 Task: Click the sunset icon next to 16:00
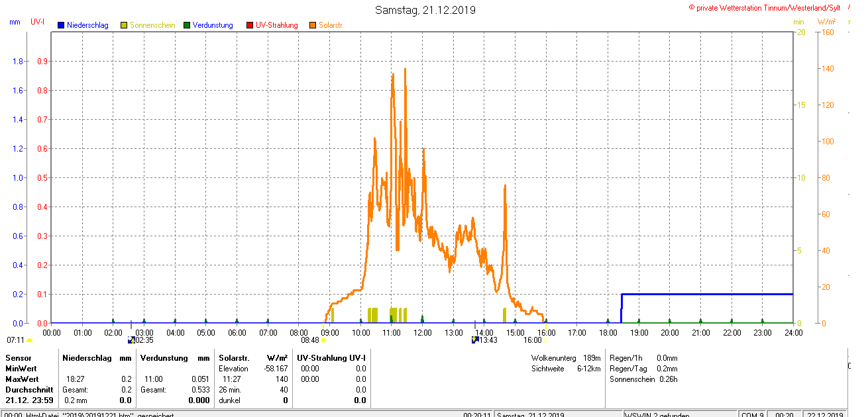pos(546,340)
